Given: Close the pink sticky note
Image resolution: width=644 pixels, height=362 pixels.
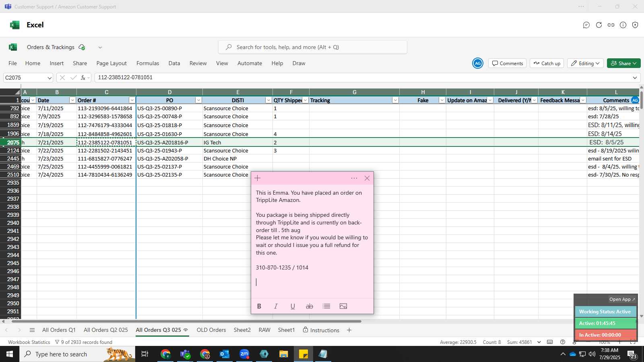Looking at the screenshot, I should [367, 178].
